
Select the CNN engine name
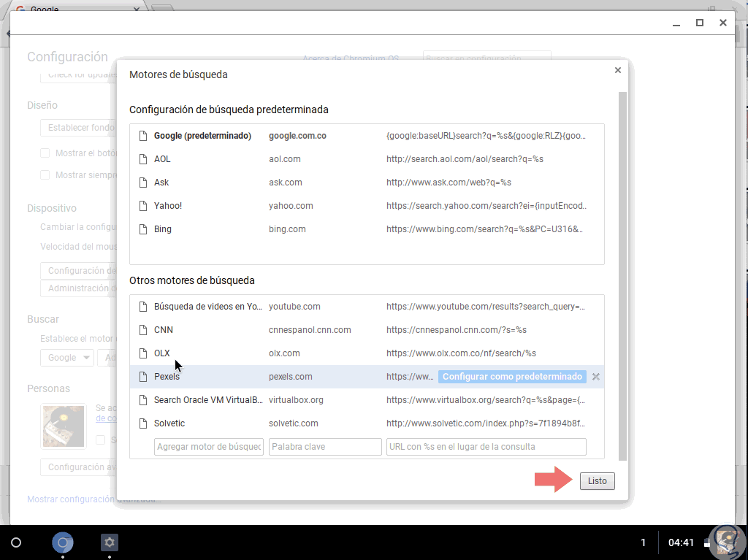click(x=164, y=330)
